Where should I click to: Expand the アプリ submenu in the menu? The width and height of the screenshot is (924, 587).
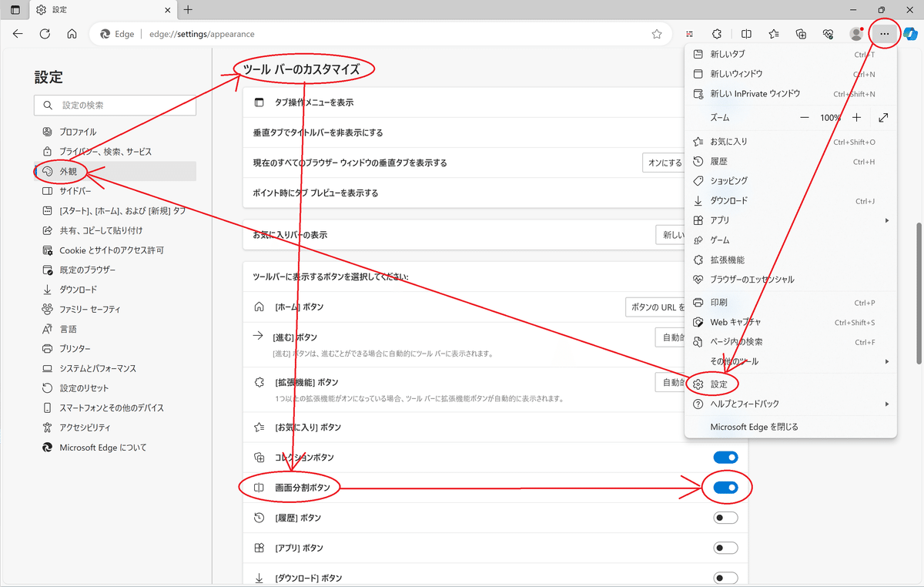tap(791, 220)
